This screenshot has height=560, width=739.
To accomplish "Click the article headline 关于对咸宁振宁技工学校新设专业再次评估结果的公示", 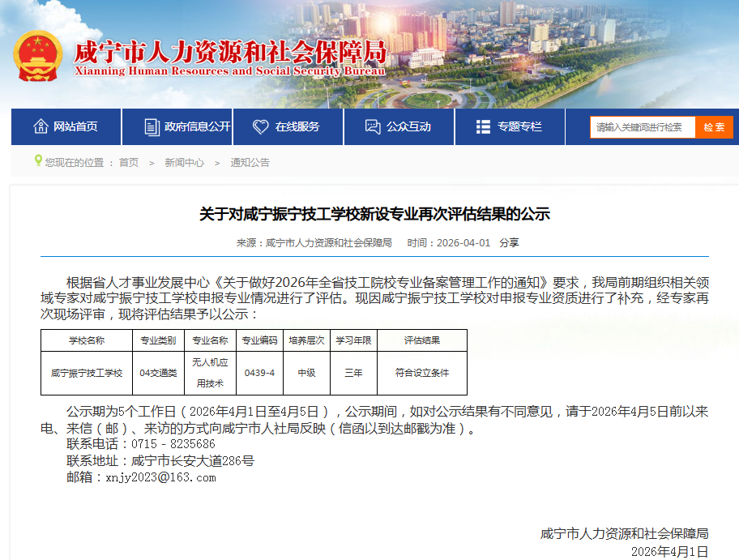I will [374, 214].
